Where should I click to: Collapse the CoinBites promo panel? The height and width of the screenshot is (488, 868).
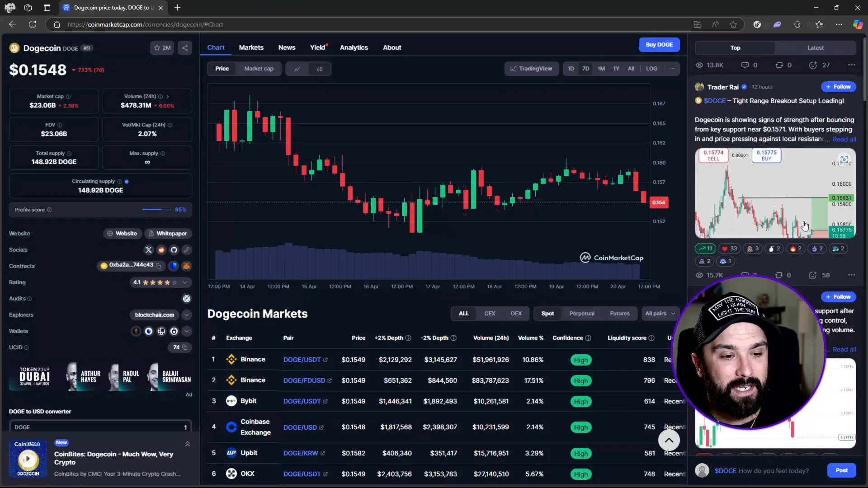(188, 444)
